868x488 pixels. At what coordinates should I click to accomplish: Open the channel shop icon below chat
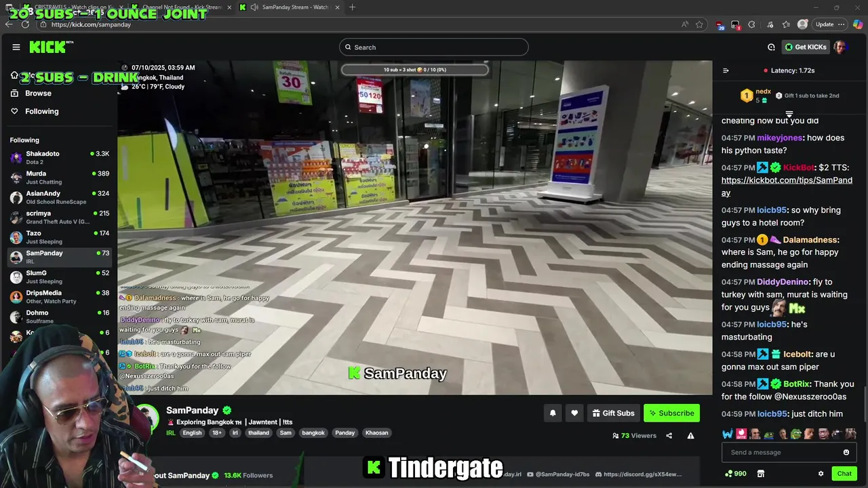click(760, 474)
